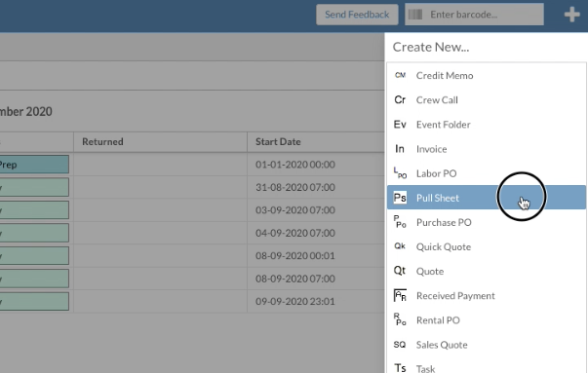Choose Sales Quote entry
The width and height of the screenshot is (588, 373).
tap(487, 345)
